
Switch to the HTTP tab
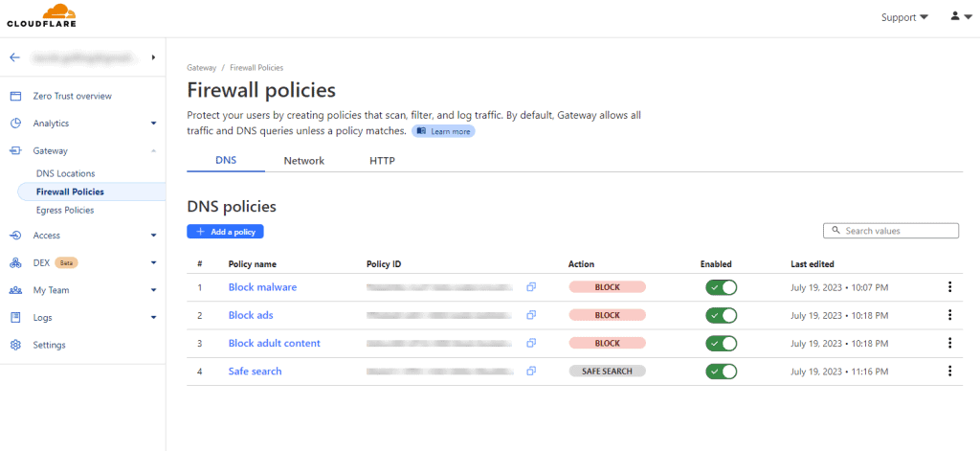(382, 161)
